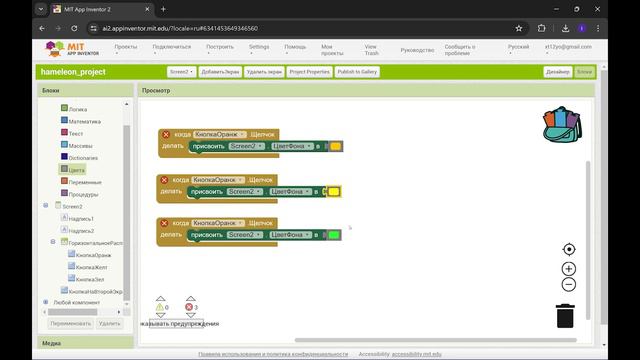Go to Мои проекты

pyautogui.click(x=332, y=50)
